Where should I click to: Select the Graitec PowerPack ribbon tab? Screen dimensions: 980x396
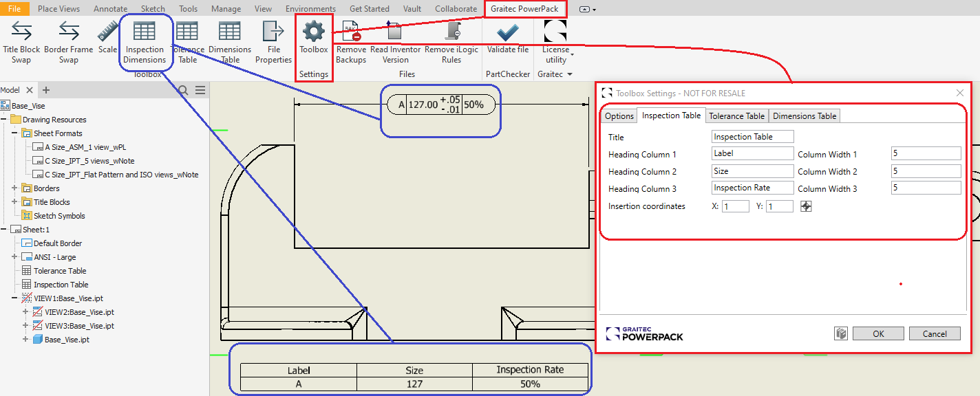pos(524,9)
